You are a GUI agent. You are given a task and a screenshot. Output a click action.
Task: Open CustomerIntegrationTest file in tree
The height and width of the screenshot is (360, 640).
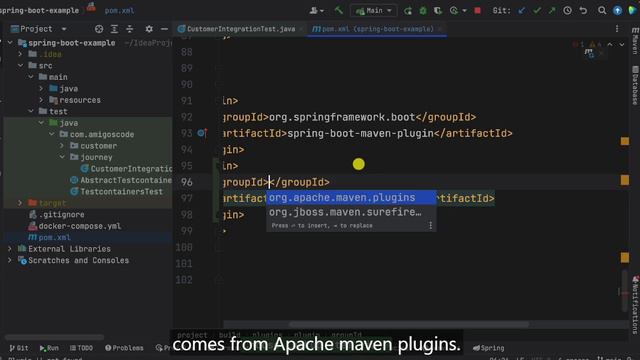coord(127,169)
